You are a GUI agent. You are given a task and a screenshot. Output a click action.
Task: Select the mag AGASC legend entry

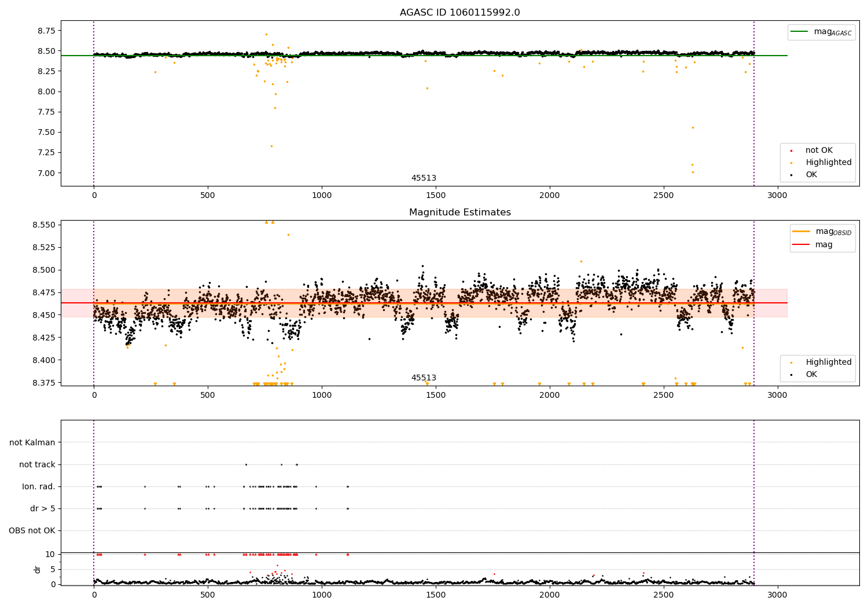(822, 32)
